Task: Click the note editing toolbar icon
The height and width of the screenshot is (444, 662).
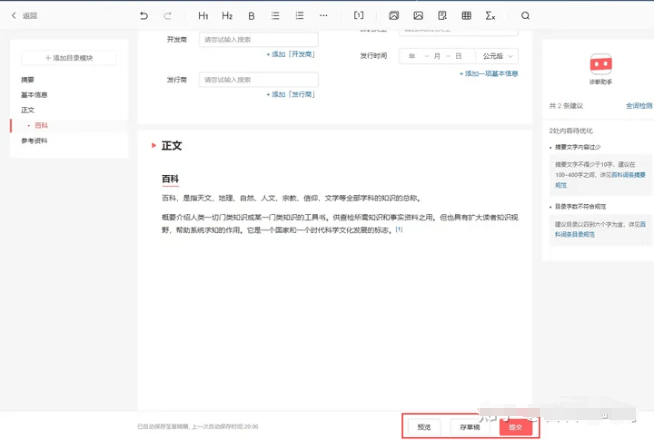Action: [442, 16]
